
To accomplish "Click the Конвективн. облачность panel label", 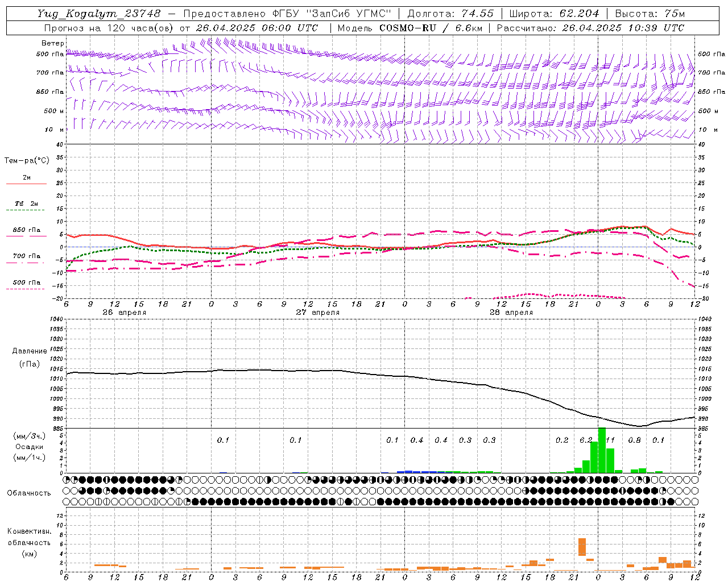I will pos(29,537).
